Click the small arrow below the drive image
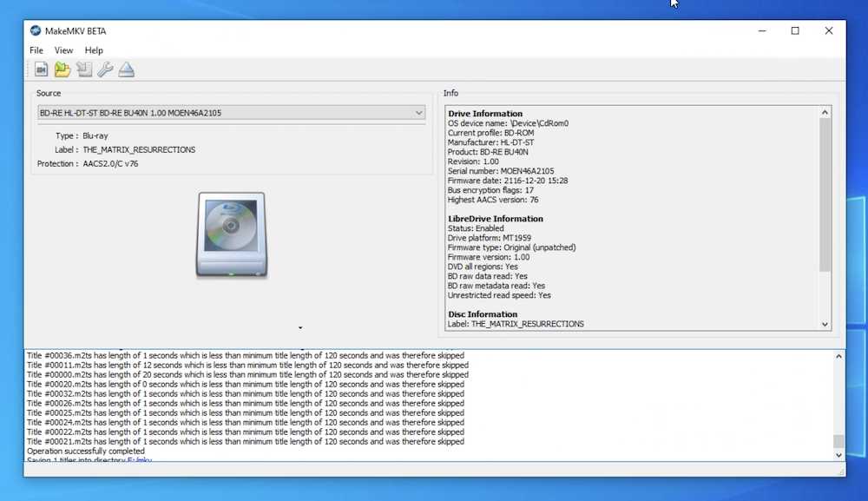 point(300,327)
